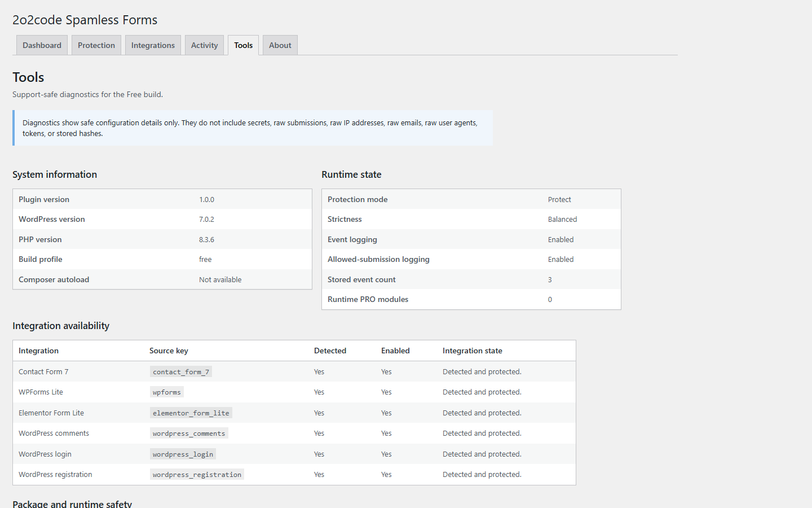The width and height of the screenshot is (812, 508).
Task: Select the Event logging label
Action: pyautogui.click(x=352, y=239)
